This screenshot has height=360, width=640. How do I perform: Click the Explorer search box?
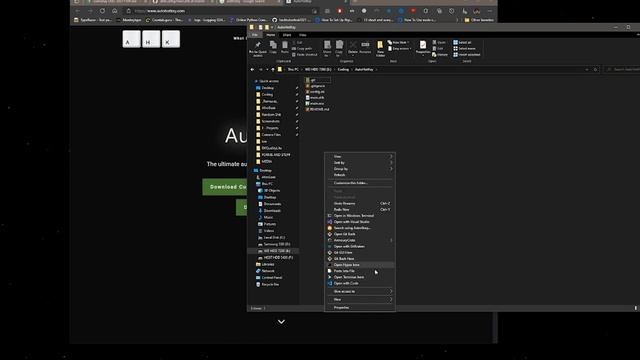click(x=622, y=70)
